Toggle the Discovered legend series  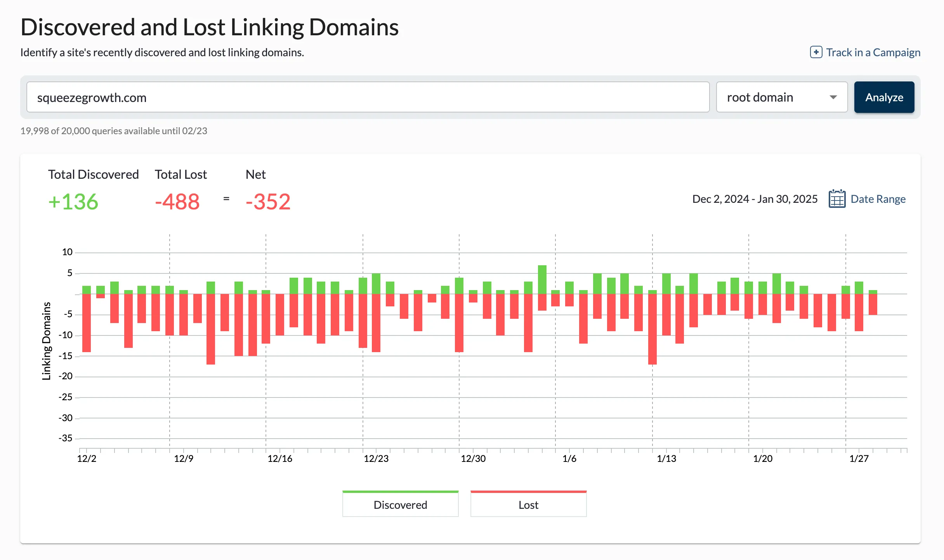[400, 504]
